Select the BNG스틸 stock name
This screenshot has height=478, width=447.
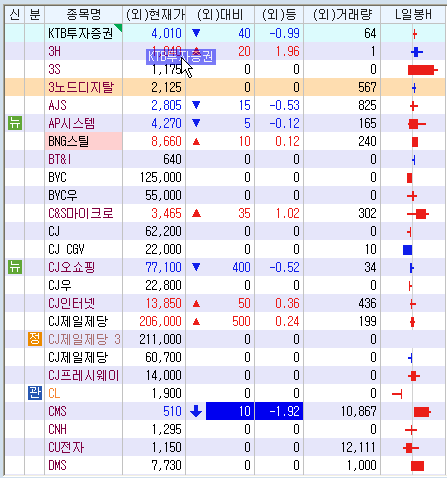coord(69,141)
